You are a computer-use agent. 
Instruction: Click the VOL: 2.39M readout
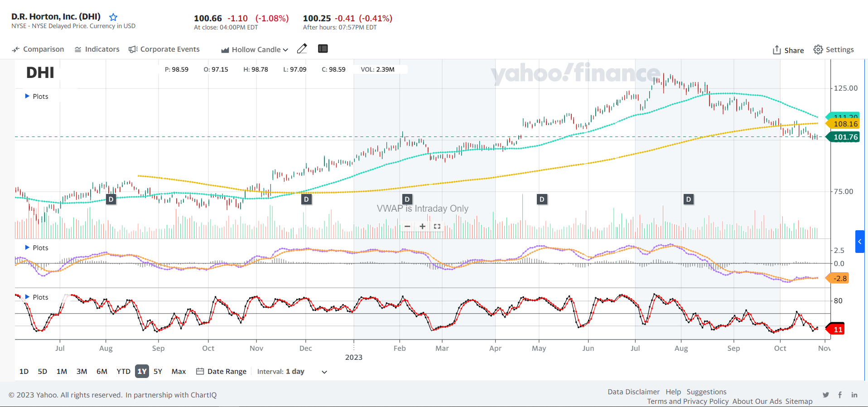pos(377,69)
